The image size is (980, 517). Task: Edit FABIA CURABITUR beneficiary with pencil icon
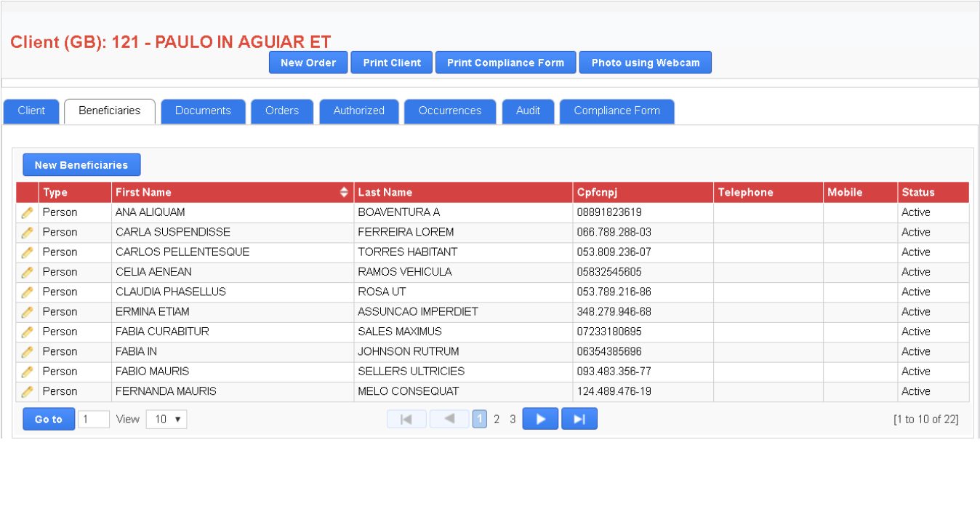click(27, 332)
